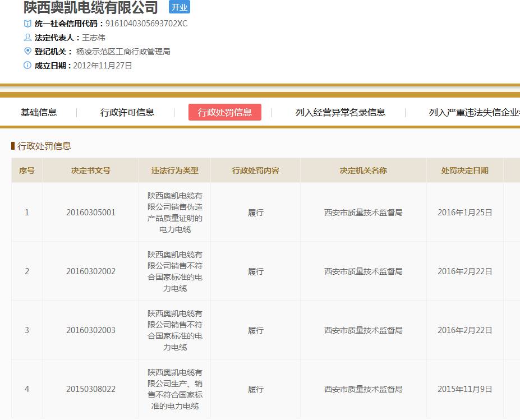Click the company name 陕西奥凯电缆有限公司 heading
The height and width of the screenshot is (420, 520).
point(90,7)
